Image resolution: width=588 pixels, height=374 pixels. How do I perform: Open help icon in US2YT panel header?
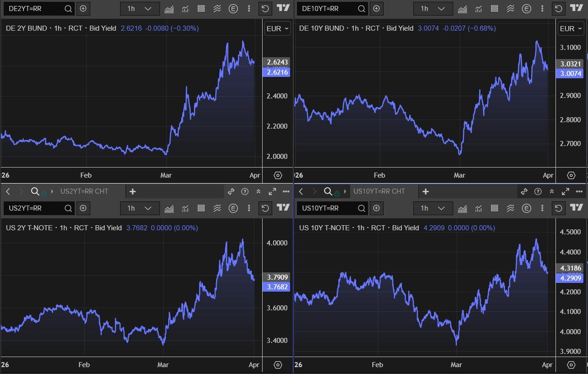(245, 191)
